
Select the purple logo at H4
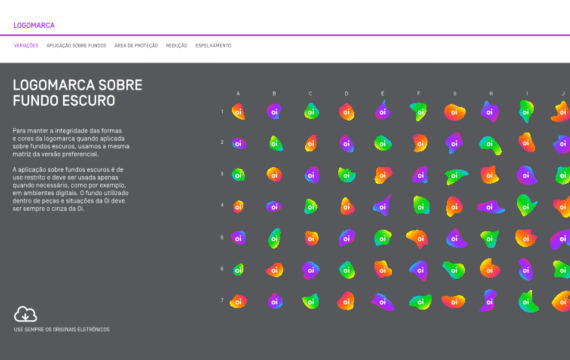click(490, 207)
